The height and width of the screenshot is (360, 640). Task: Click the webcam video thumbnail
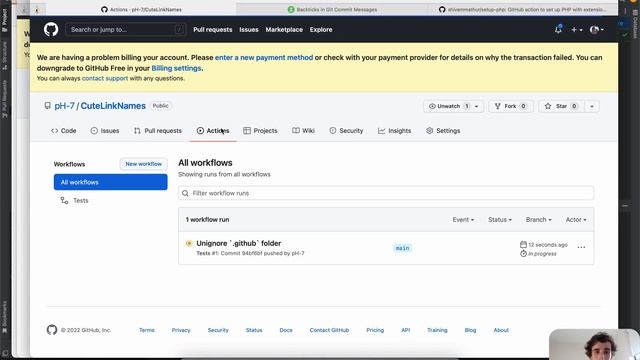(594, 344)
